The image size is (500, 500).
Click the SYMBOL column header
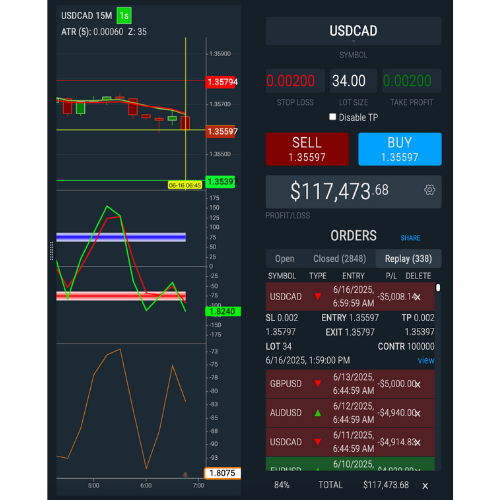pos(282,276)
